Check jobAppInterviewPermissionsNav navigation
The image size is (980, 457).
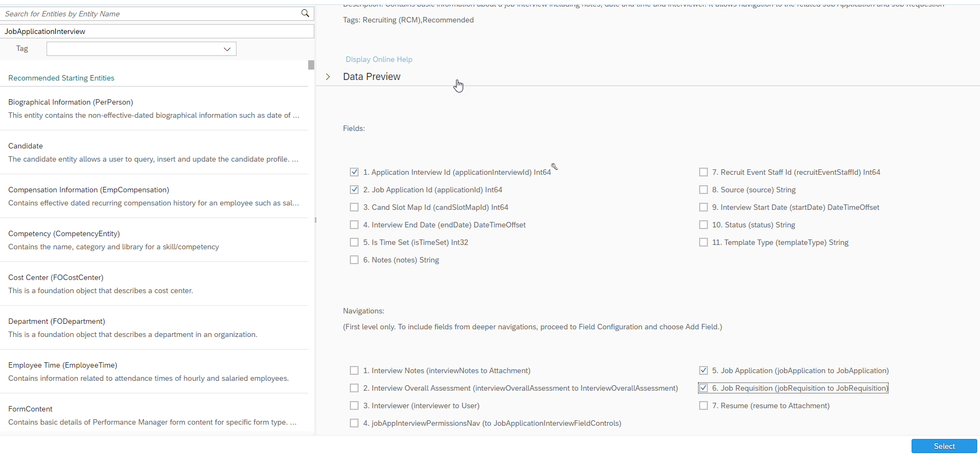(354, 423)
